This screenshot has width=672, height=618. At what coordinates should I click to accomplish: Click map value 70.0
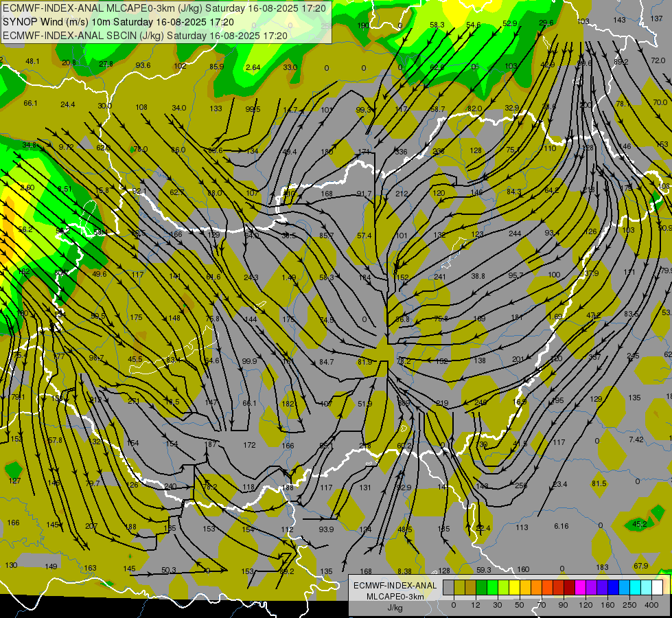660,102
